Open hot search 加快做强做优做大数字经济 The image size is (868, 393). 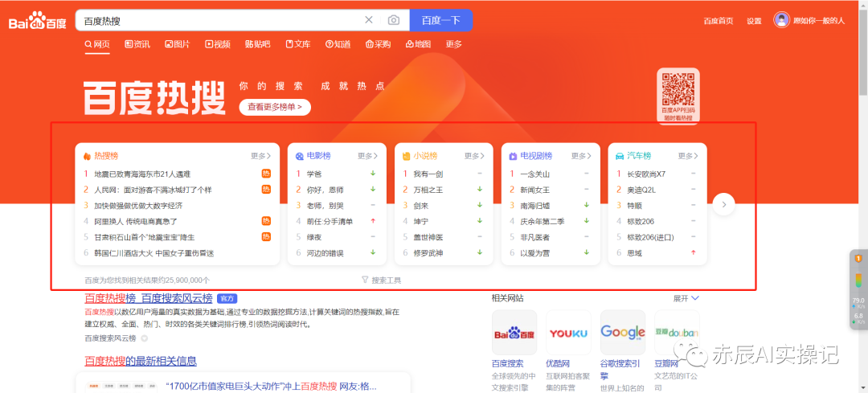138,206
